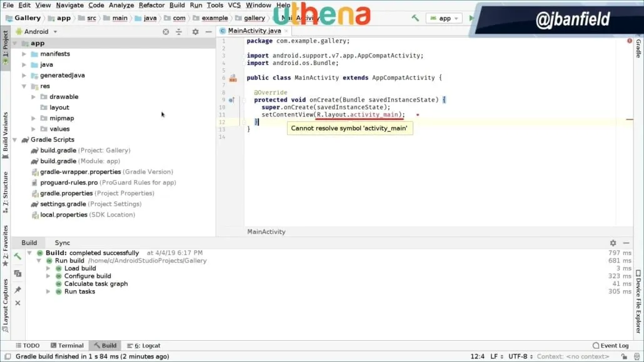The image size is (644, 362).
Task: Click the UTF-8 encoding selector in status bar
Action: pos(520,356)
